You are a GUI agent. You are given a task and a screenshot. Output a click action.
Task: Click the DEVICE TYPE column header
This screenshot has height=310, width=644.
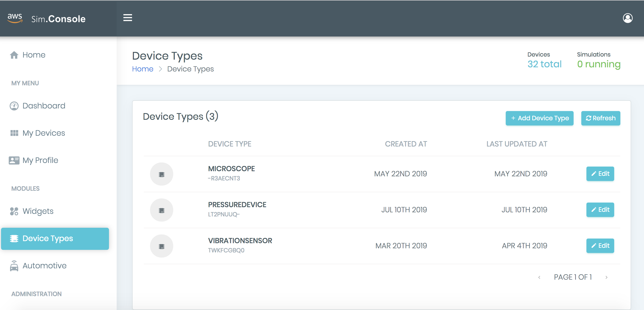[x=230, y=144]
